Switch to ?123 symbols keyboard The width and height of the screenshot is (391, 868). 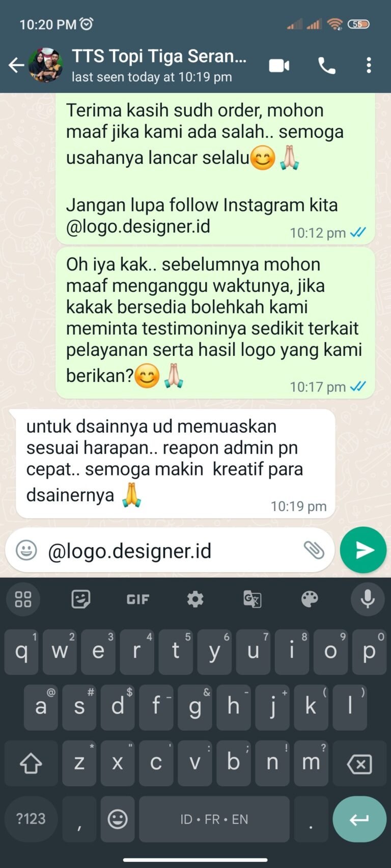pyautogui.click(x=31, y=819)
